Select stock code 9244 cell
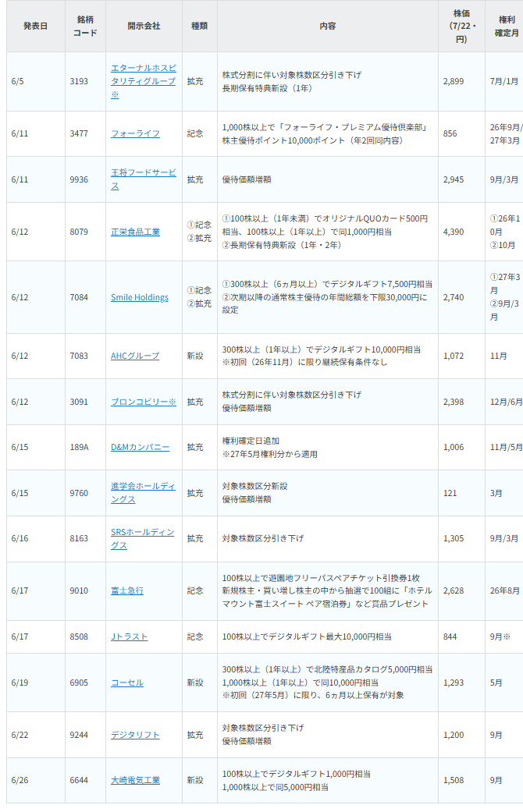 click(x=85, y=735)
